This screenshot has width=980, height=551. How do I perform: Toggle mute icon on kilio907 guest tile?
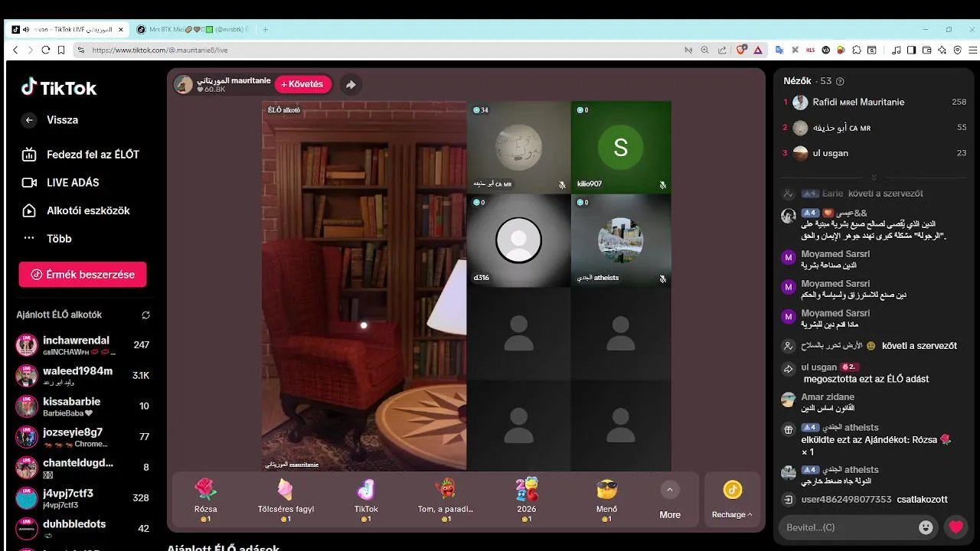point(662,184)
